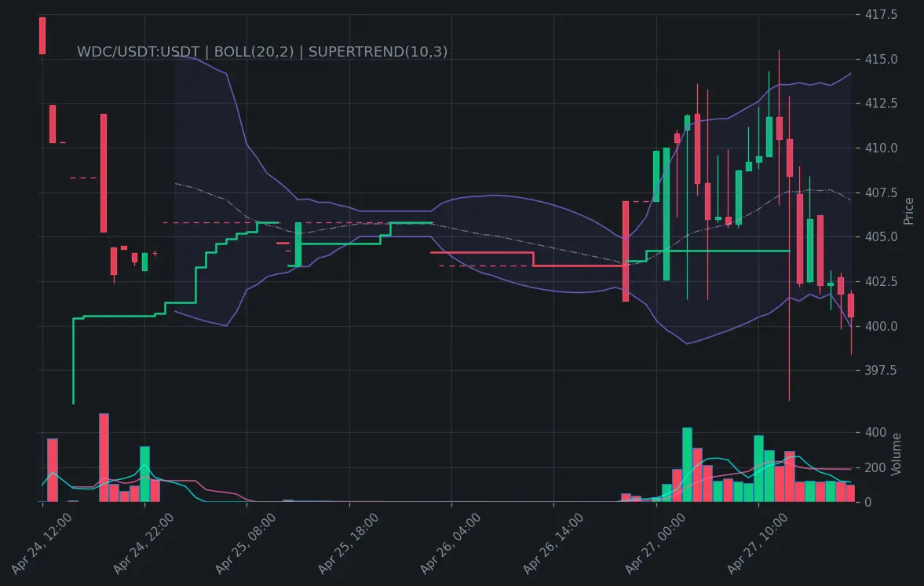
Task: Click the Apr 27, 00:00 time label
Action: point(656,543)
